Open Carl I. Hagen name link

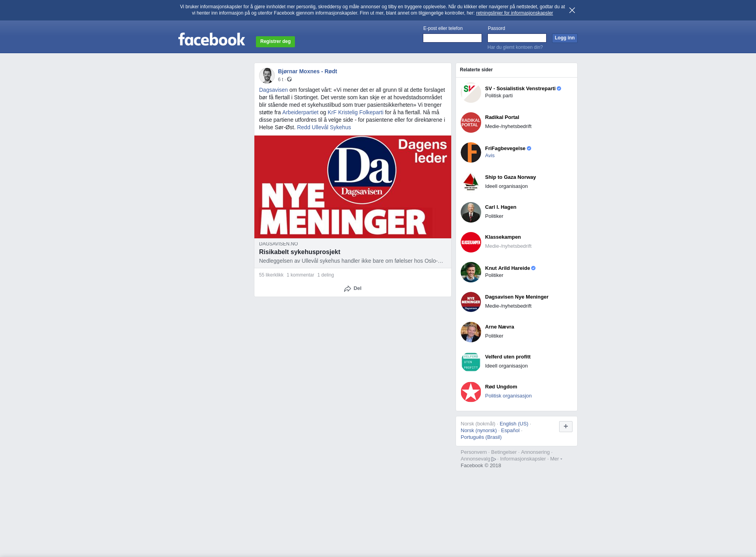point(500,207)
